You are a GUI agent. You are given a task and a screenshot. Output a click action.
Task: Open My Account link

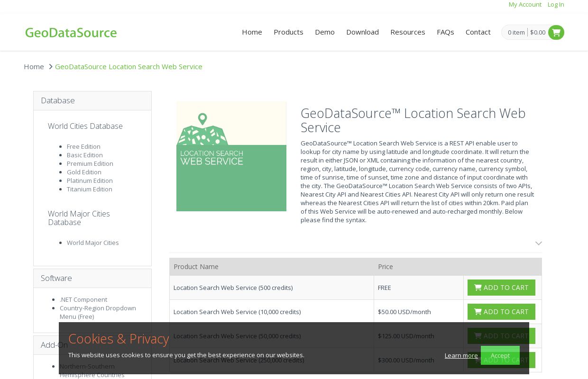click(x=525, y=4)
